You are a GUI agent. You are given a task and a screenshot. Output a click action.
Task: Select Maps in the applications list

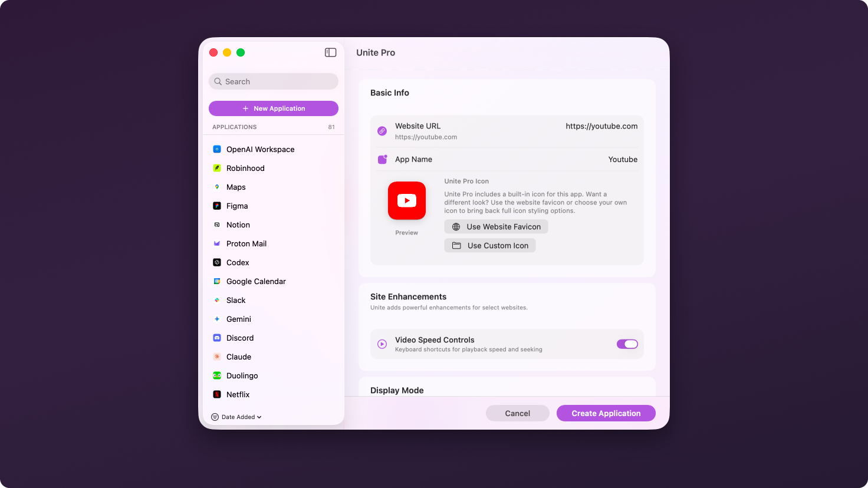click(274, 187)
